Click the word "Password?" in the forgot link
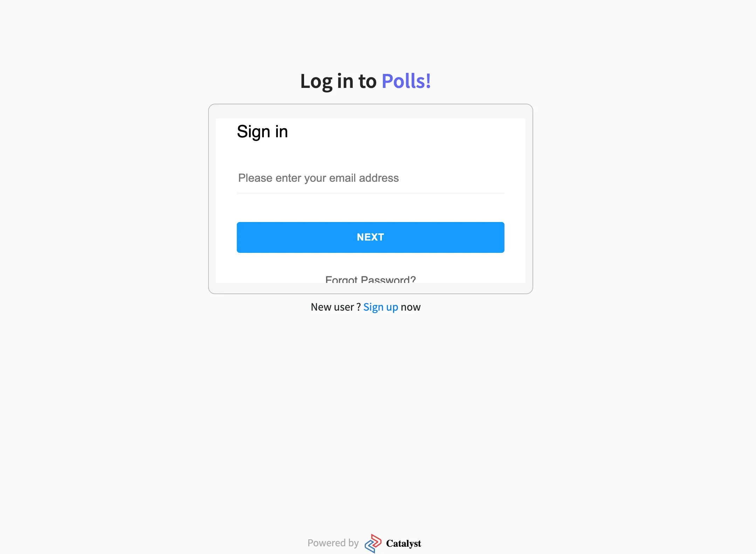 click(x=388, y=279)
